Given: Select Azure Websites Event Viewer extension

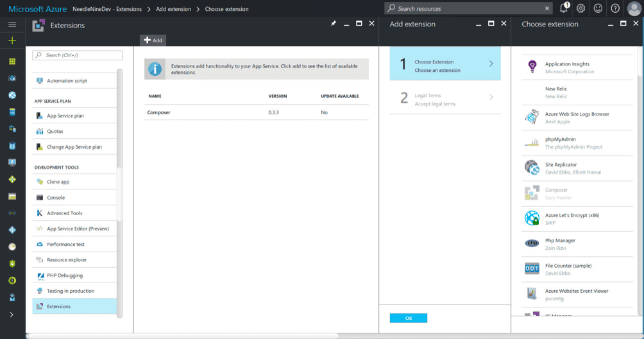Looking at the screenshot, I should point(577,294).
